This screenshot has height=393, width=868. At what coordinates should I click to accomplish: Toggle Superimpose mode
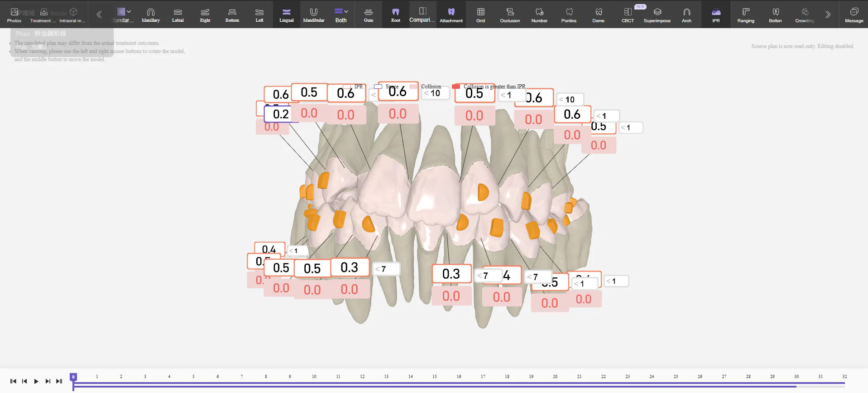pos(657,15)
